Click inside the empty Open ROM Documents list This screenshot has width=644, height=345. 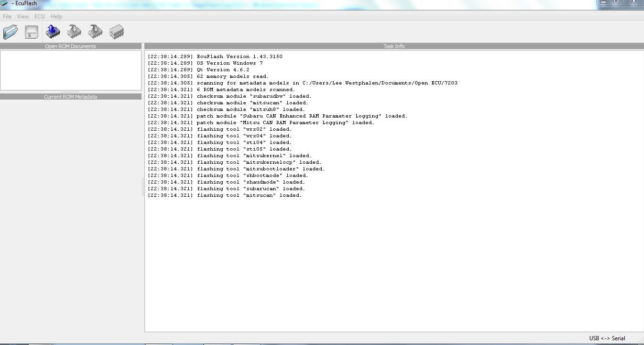pos(71,70)
